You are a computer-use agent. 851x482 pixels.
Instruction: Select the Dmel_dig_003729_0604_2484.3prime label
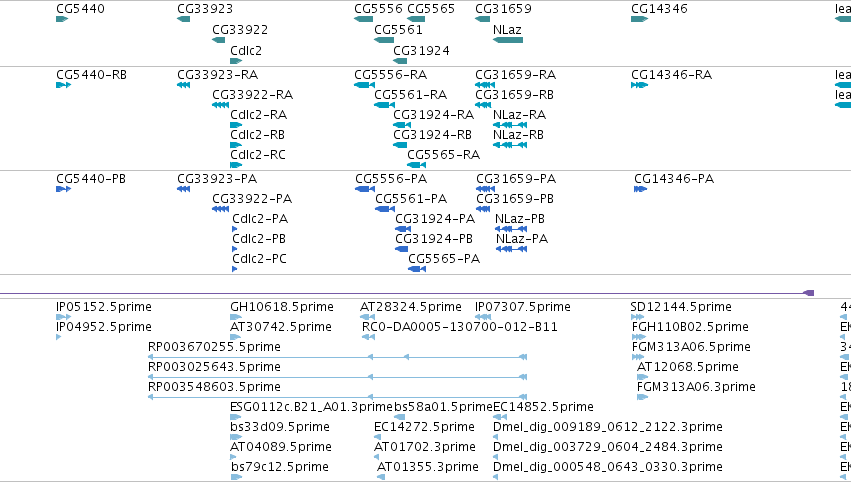608,448
